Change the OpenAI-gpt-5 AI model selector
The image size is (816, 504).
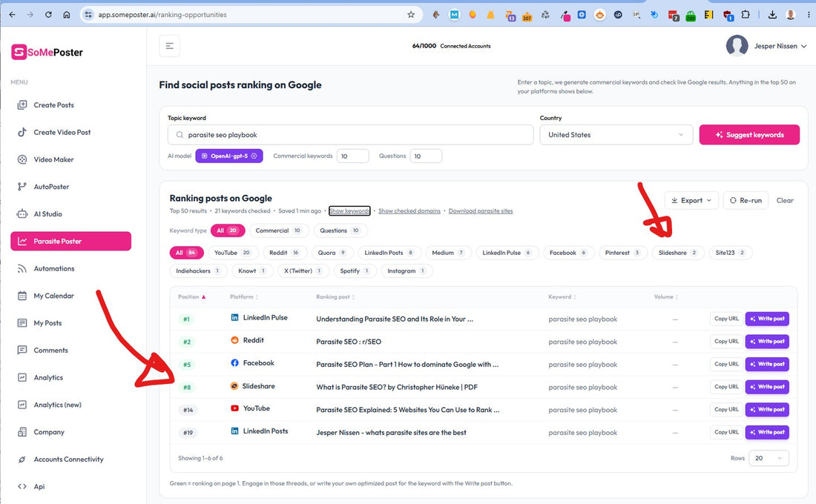click(229, 156)
